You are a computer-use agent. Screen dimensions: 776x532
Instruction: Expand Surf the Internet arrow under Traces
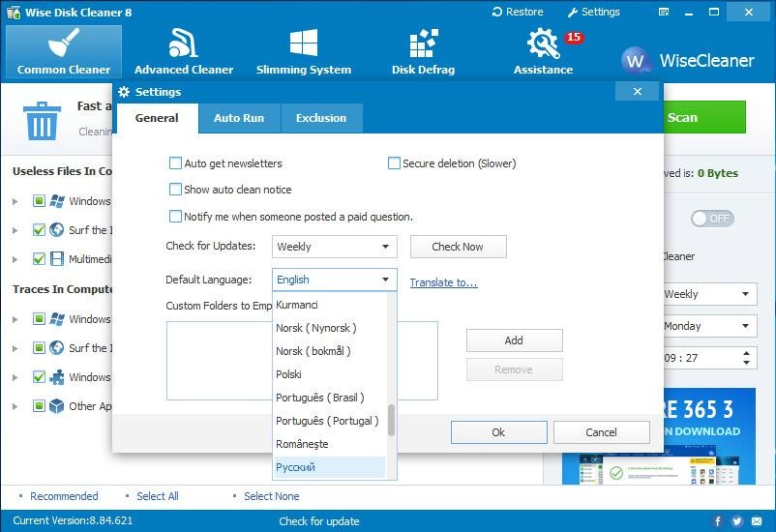(x=15, y=348)
